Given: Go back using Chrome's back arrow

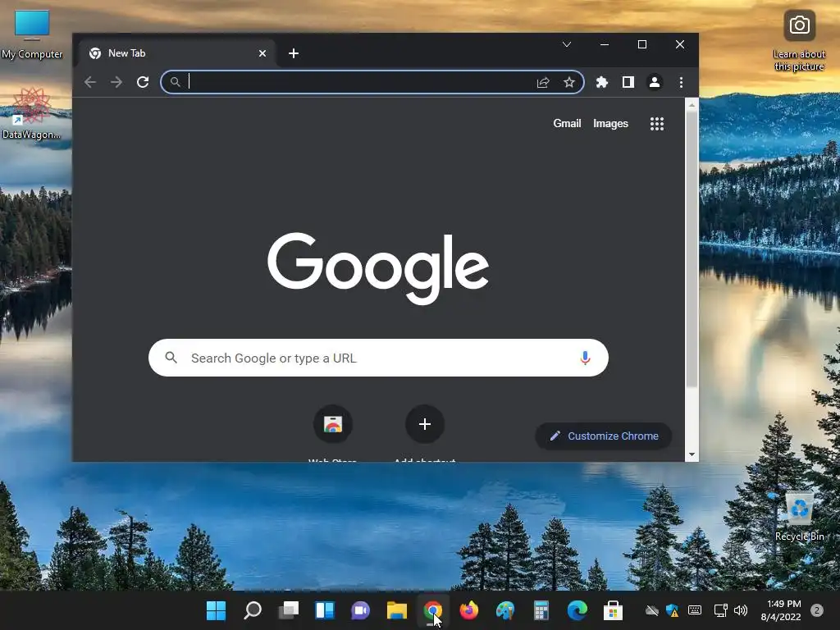Looking at the screenshot, I should [90, 82].
